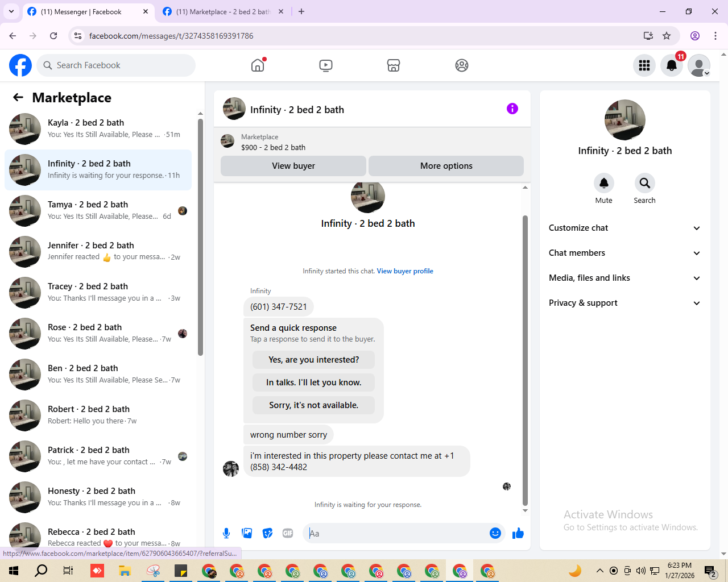Open a new browser tab
Image resolution: width=728 pixels, height=582 pixels.
[301, 11]
